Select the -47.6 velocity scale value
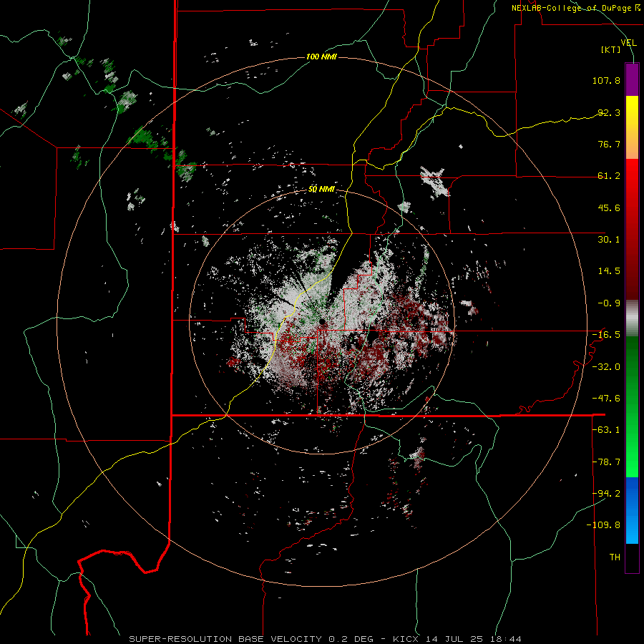644x644 pixels. pyautogui.click(x=606, y=399)
